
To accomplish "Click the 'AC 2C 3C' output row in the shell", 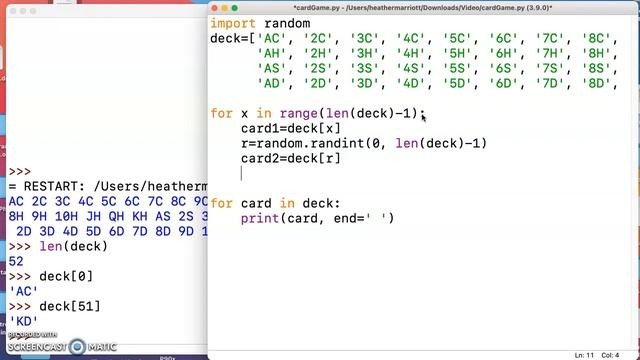I will (108, 202).
